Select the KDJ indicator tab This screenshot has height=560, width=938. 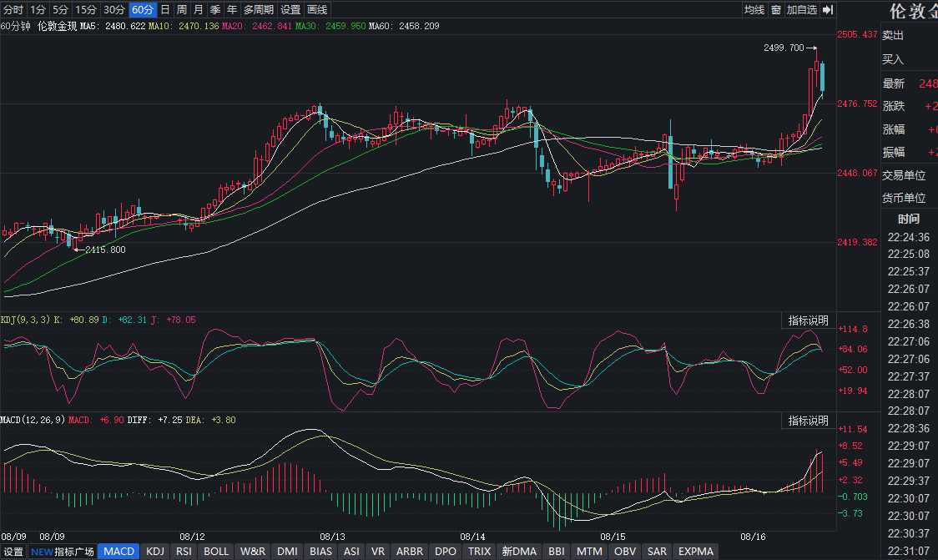(155, 552)
